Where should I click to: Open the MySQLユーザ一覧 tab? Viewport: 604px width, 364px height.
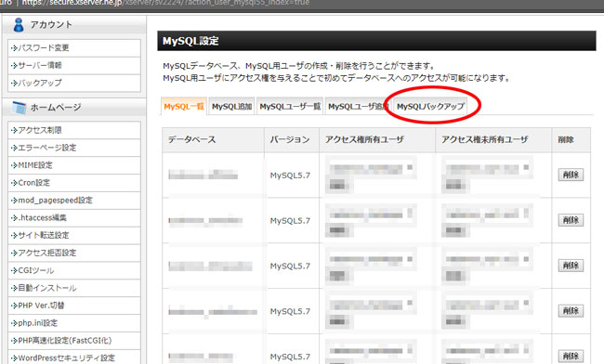(x=290, y=106)
